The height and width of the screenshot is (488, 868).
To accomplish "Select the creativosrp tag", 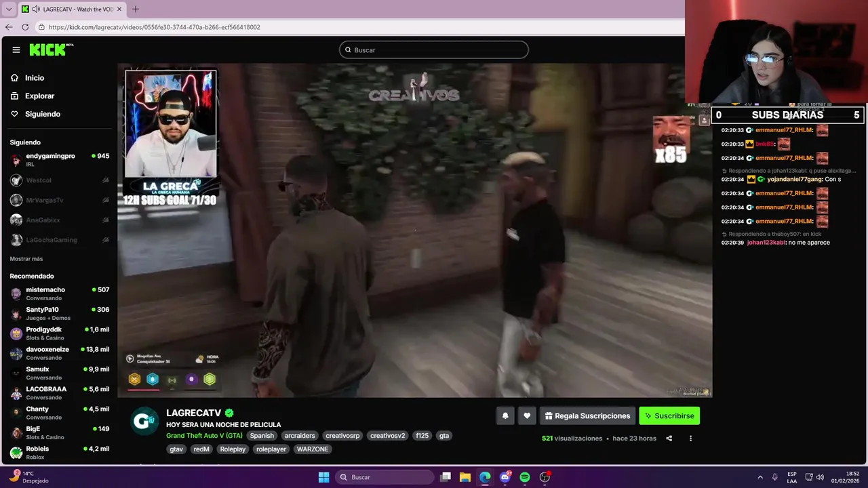I will 342,436.
